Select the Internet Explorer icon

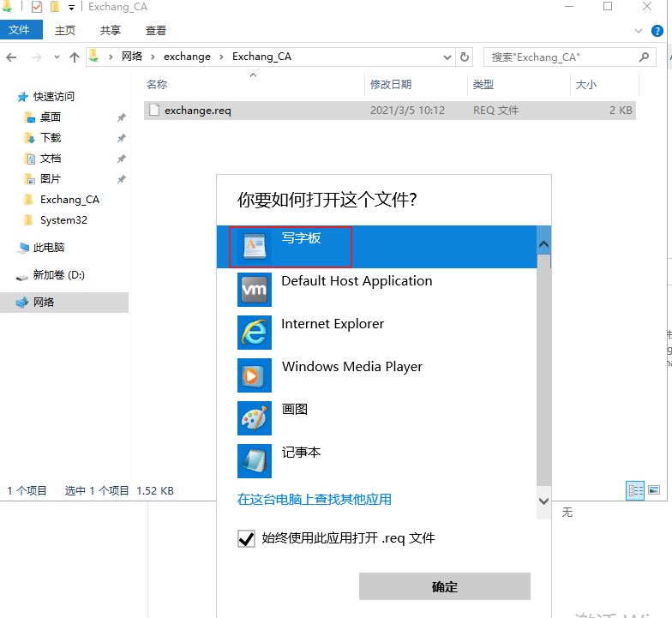pos(255,333)
